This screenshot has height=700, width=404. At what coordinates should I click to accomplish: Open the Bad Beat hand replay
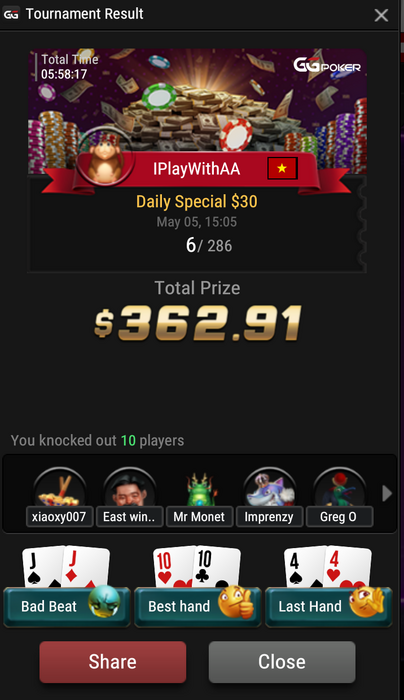(67, 607)
